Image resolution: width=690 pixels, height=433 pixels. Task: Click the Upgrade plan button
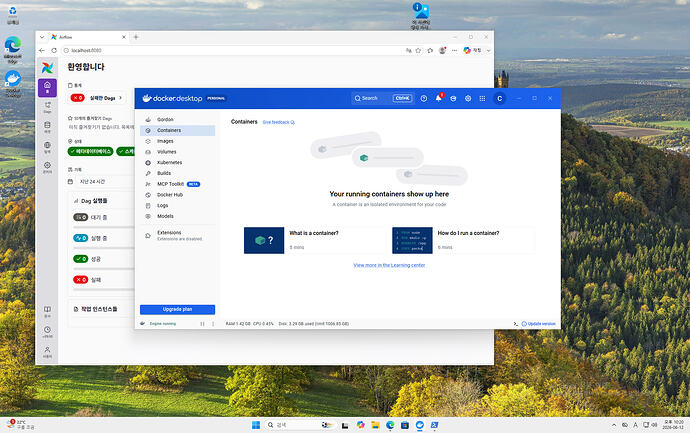point(177,309)
